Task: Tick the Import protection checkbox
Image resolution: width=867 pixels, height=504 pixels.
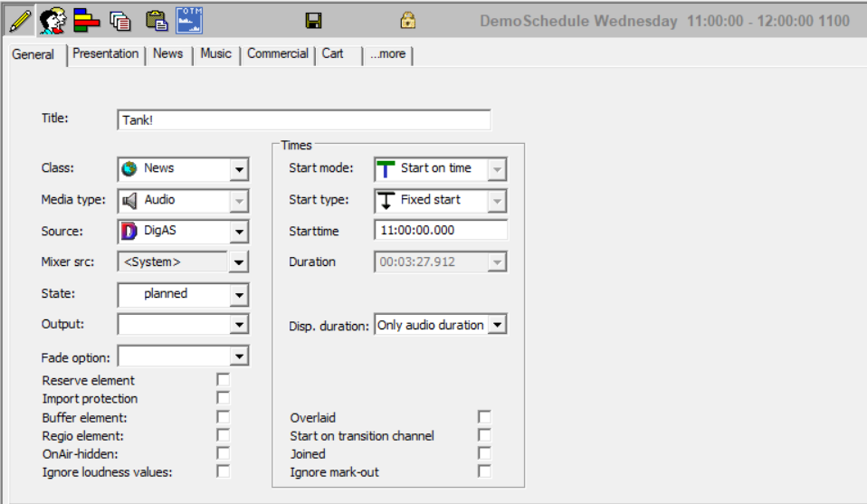Action: tap(223, 398)
